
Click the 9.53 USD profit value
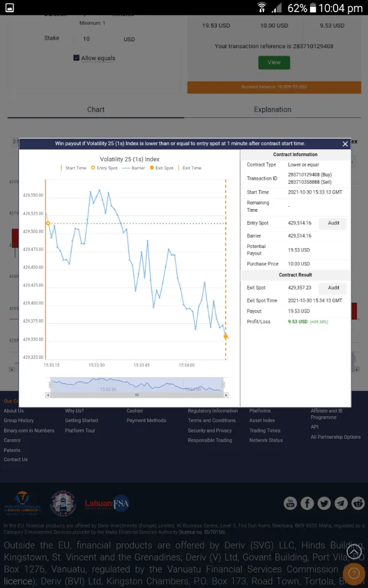coord(298,322)
